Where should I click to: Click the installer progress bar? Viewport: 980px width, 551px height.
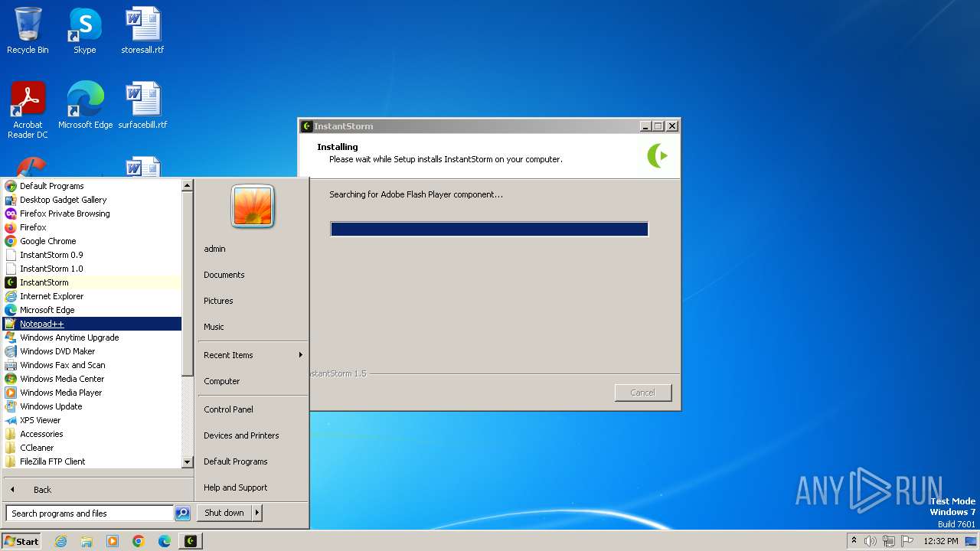coord(489,229)
